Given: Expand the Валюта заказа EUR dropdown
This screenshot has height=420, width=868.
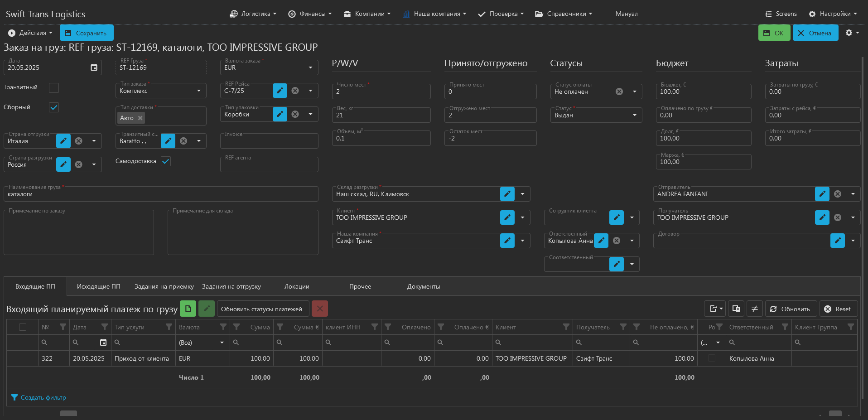Looking at the screenshot, I should tap(310, 68).
